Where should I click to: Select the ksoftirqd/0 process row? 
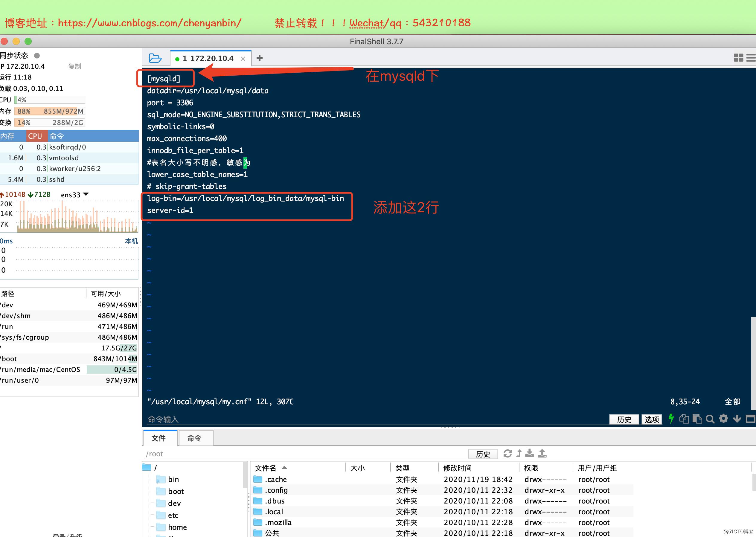(69, 147)
